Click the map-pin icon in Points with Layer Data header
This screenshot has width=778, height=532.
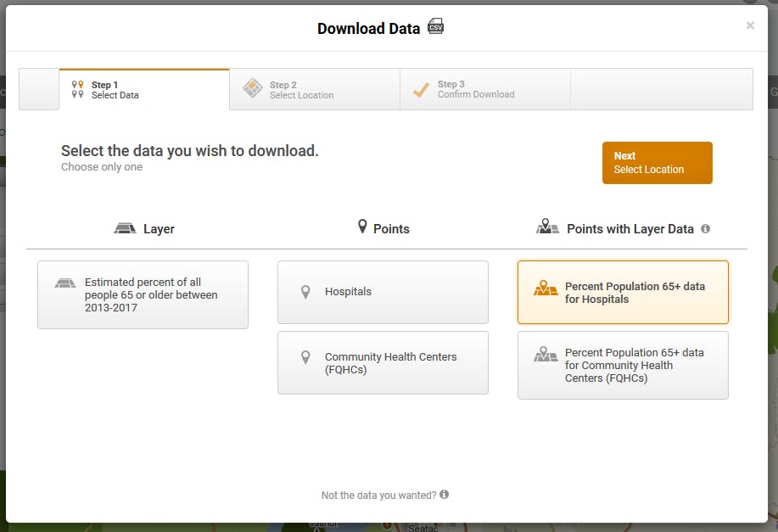click(x=547, y=227)
